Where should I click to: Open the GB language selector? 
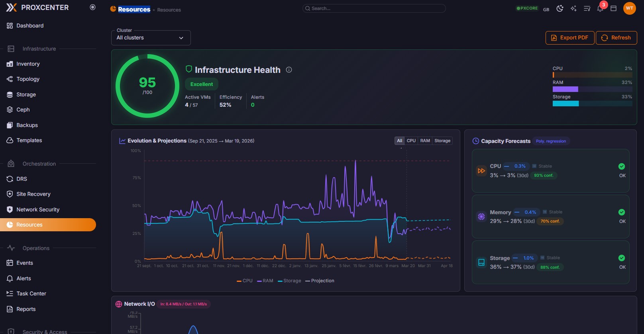point(546,9)
